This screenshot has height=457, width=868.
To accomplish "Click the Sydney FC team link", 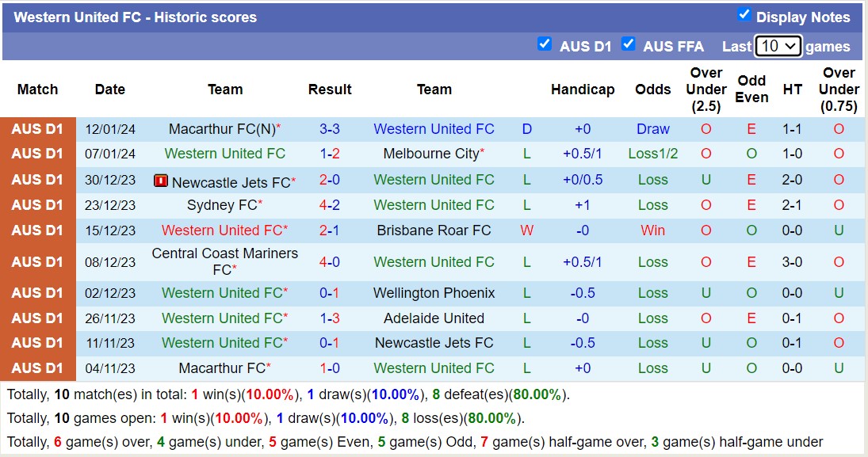I will coord(220,205).
